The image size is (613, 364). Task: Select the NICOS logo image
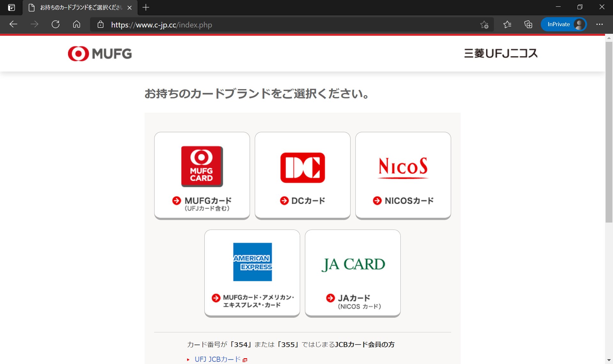click(403, 167)
